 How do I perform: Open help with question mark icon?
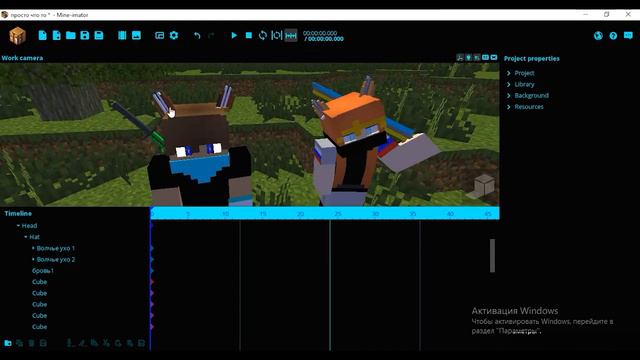tap(613, 36)
